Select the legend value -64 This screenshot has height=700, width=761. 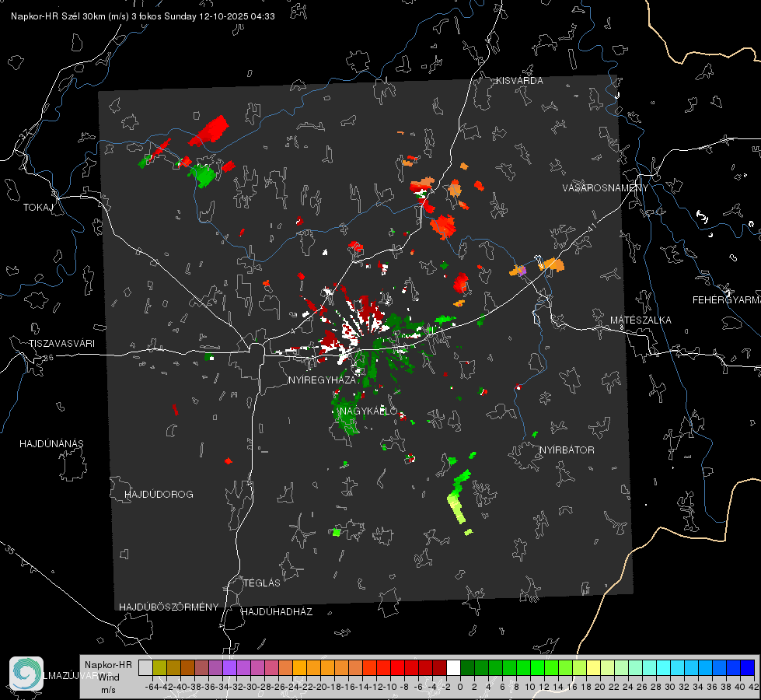click(152, 687)
